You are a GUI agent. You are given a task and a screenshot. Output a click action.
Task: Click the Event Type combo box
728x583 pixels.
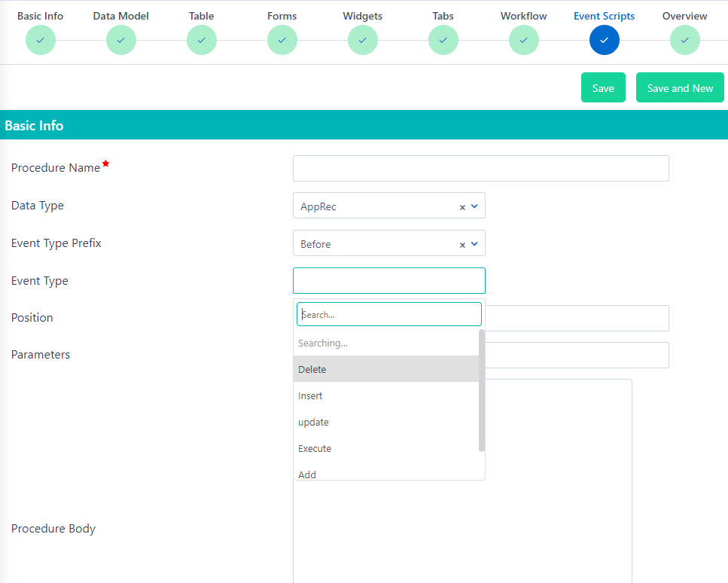click(388, 281)
